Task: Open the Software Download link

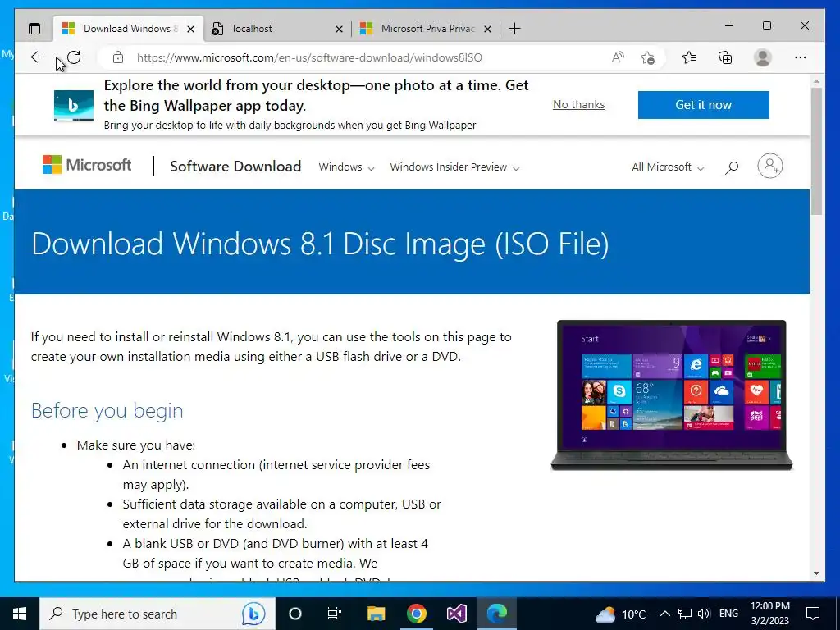Action: click(x=235, y=167)
